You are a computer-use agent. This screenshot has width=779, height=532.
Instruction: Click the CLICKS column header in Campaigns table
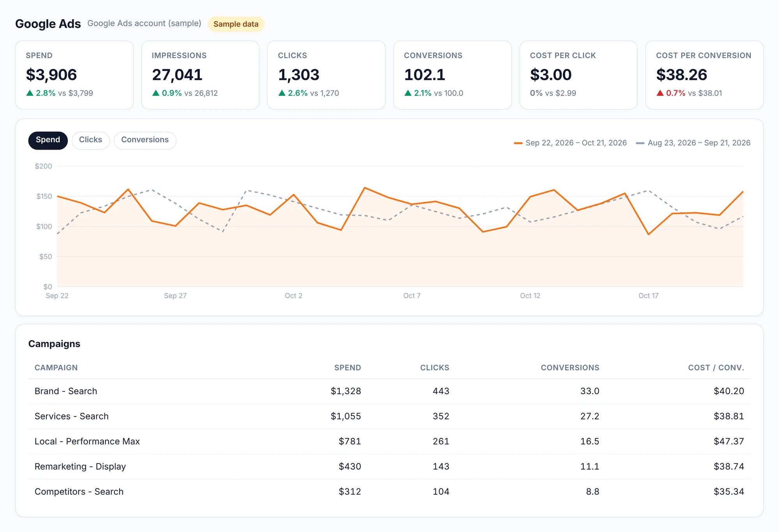435,368
